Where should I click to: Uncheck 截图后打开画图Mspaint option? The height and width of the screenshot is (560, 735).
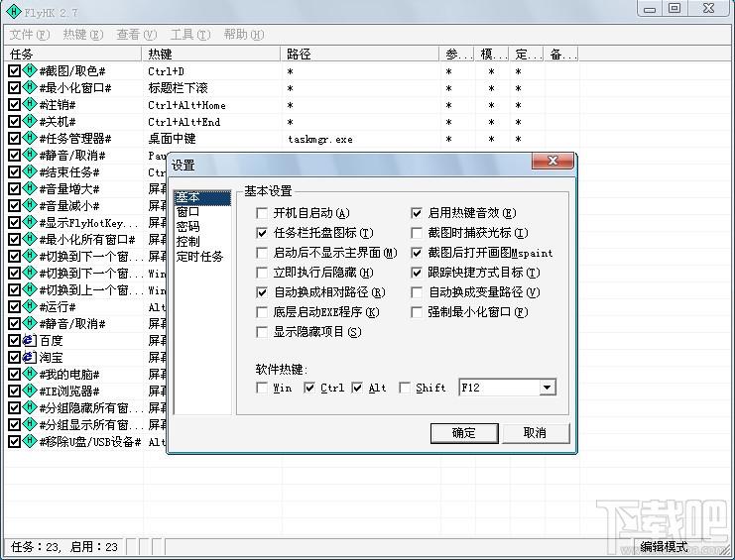[417, 254]
